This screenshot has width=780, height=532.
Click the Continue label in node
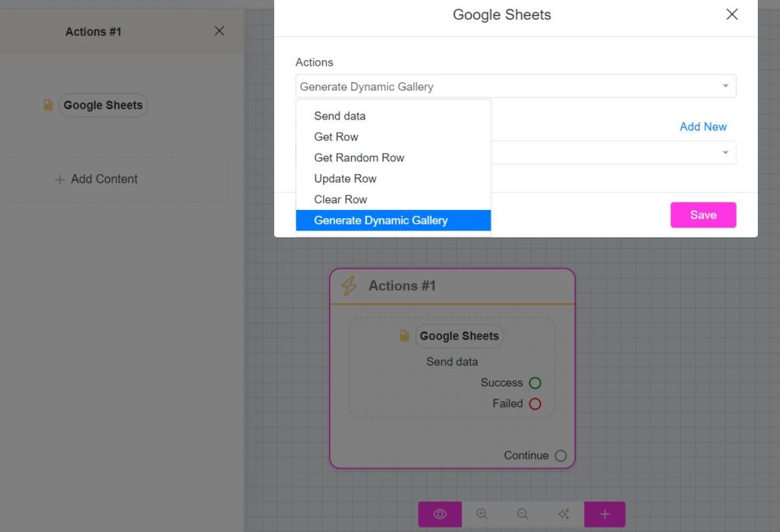tap(526, 455)
